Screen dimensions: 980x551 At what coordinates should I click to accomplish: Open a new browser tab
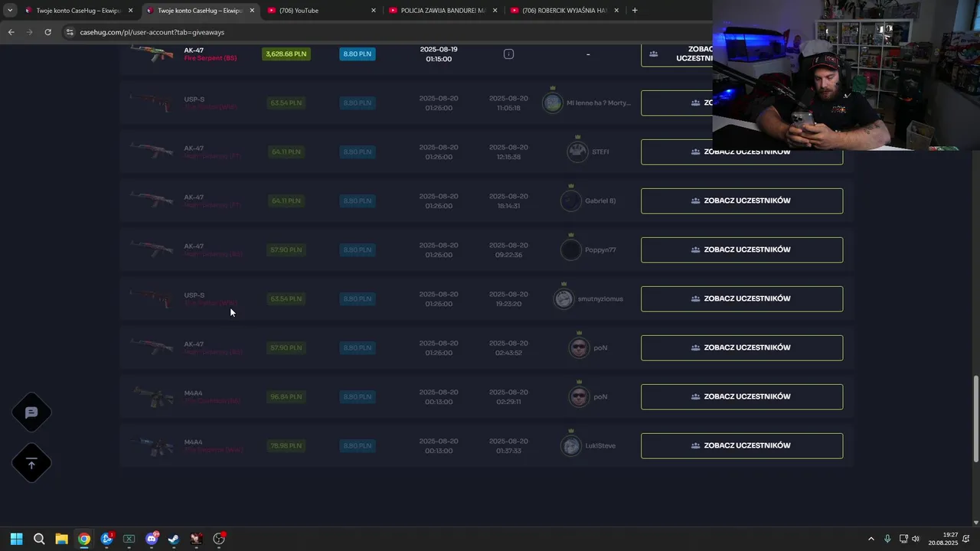point(635,11)
